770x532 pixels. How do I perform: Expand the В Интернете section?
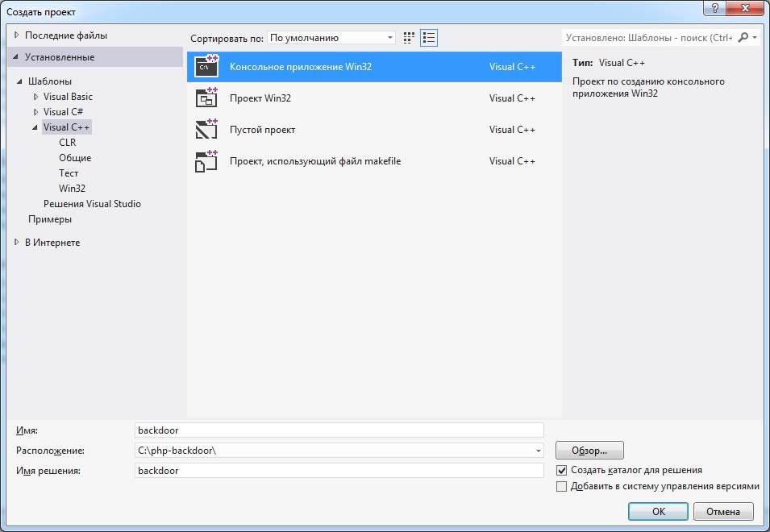[x=17, y=243]
